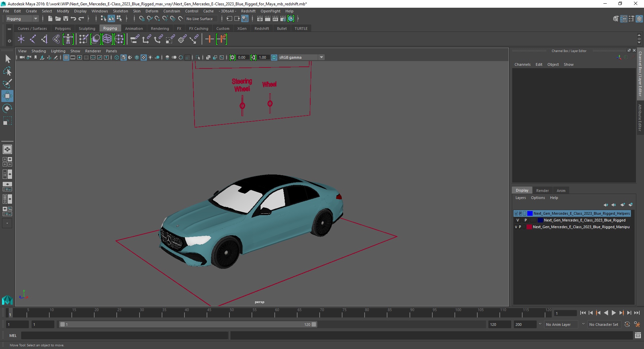Open the Layers menu in Layer Editor
The width and height of the screenshot is (644, 349).
521,198
